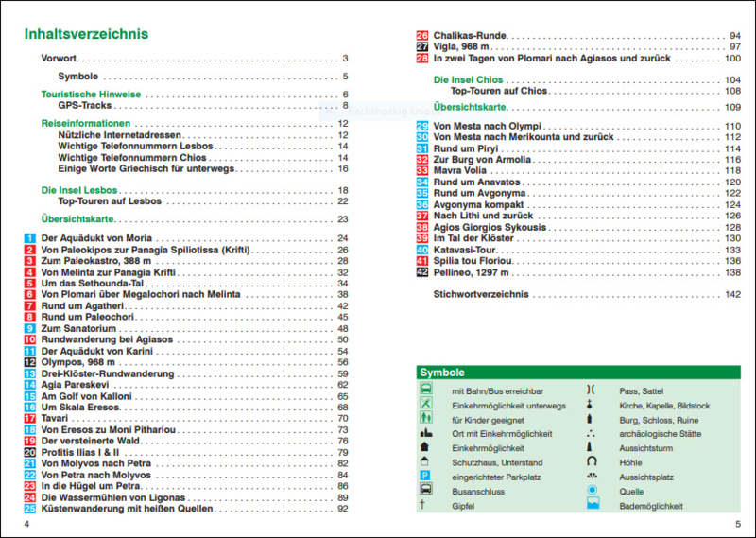
Task: Click the 'archäologische Stätte' dots icon
Action: (592, 433)
